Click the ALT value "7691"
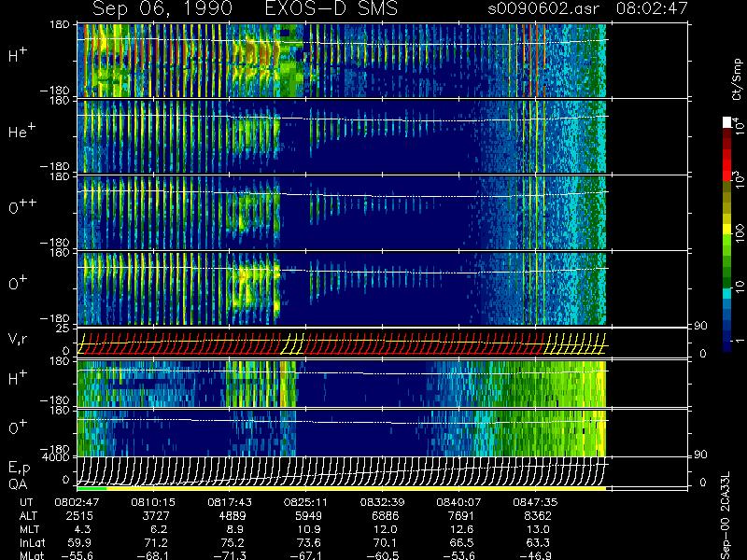The width and height of the screenshot is (747, 560). pos(461,516)
